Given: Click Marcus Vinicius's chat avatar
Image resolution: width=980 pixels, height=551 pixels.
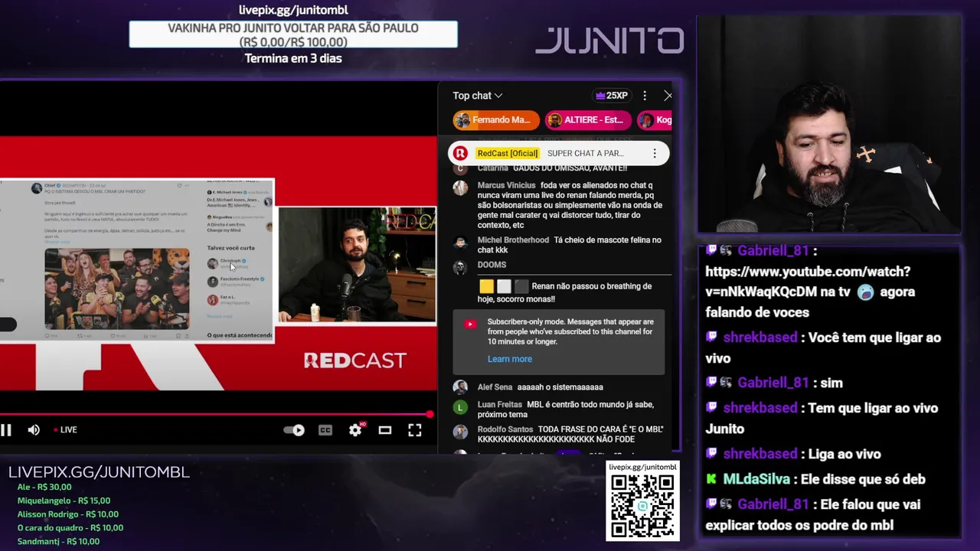Looking at the screenshot, I should (x=460, y=188).
